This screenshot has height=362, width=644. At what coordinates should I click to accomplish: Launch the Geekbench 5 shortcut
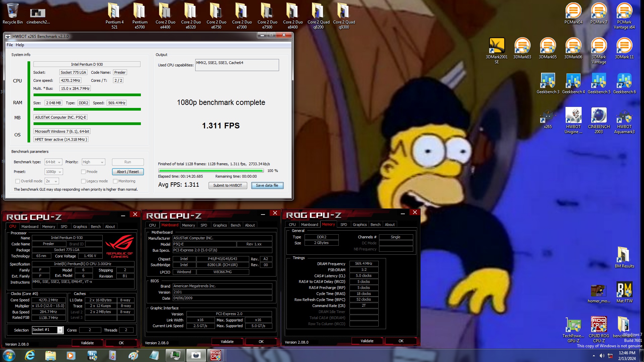[x=599, y=83]
